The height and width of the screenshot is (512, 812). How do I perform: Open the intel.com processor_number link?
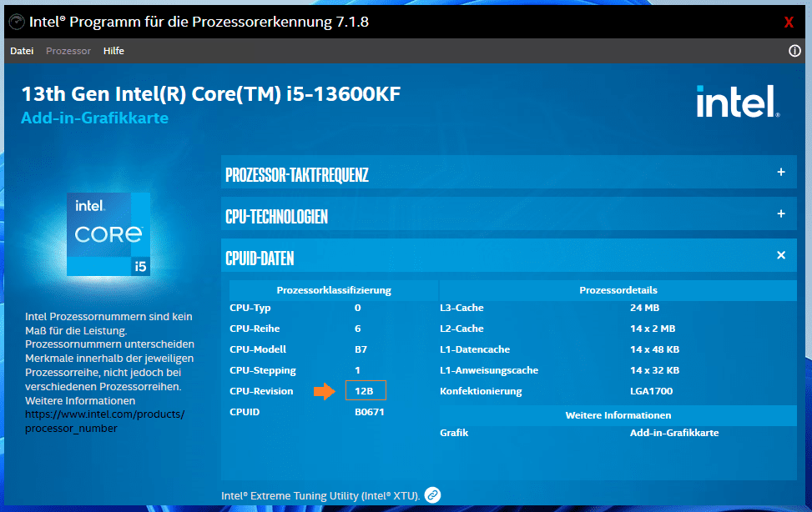(104, 421)
